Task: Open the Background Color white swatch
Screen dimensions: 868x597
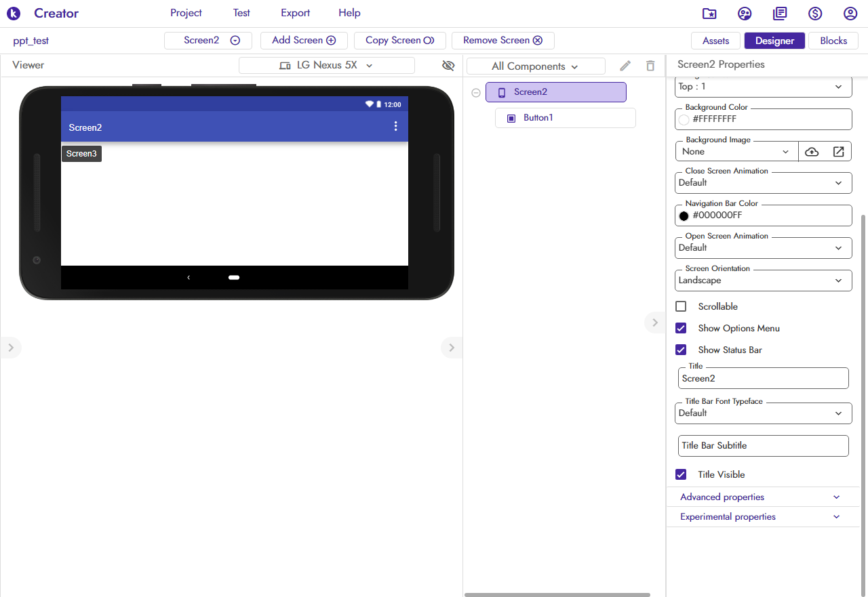Action: [x=684, y=120]
